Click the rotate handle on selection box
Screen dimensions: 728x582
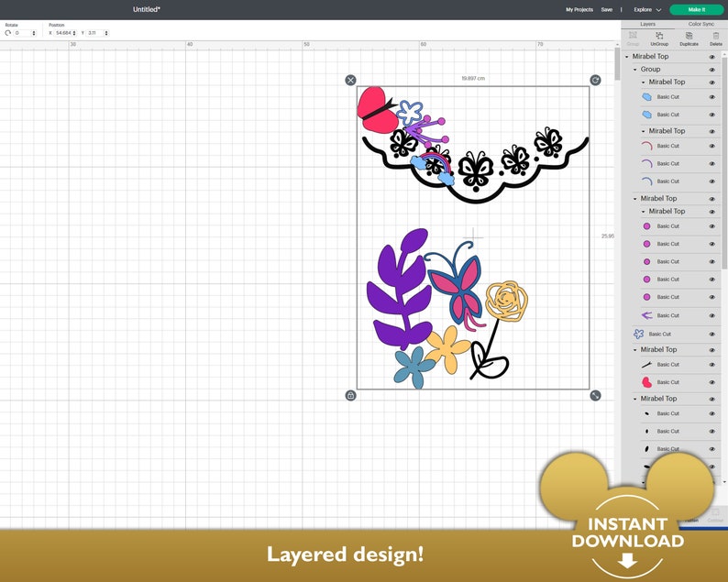tap(595, 81)
